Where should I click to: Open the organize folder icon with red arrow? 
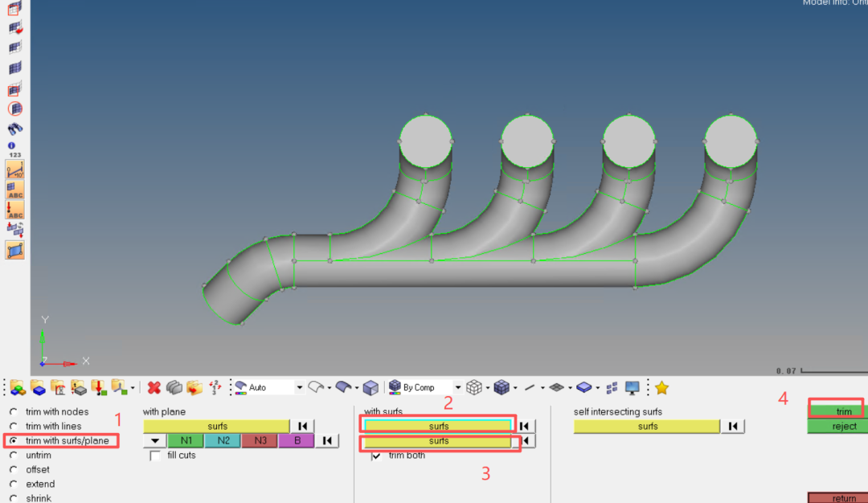coord(194,388)
